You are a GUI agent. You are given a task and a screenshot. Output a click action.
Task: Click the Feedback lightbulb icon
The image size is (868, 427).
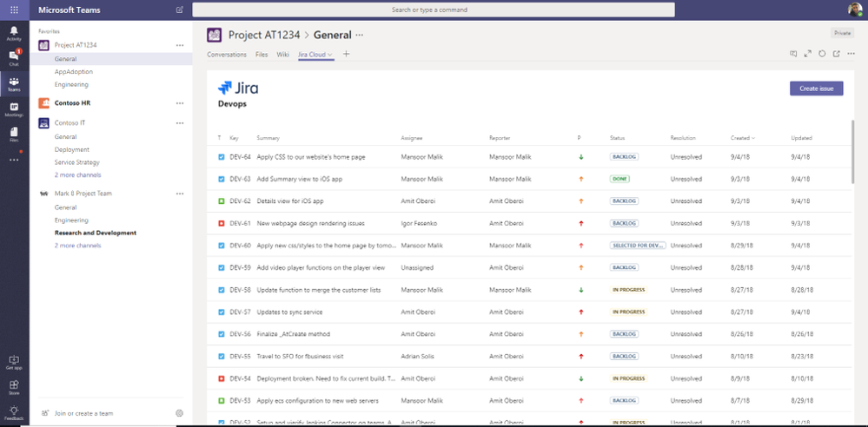tap(15, 412)
